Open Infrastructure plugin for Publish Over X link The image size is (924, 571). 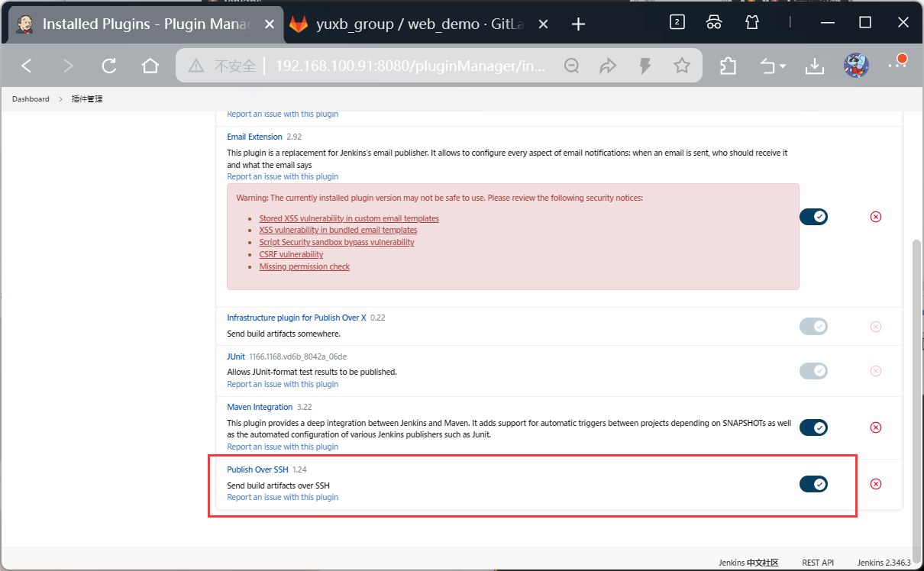tap(296, 318)
